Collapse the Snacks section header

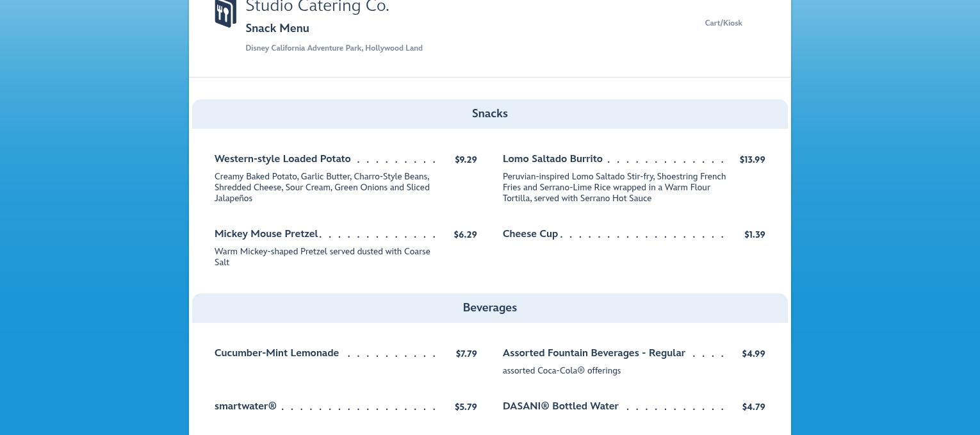point(489,114)
